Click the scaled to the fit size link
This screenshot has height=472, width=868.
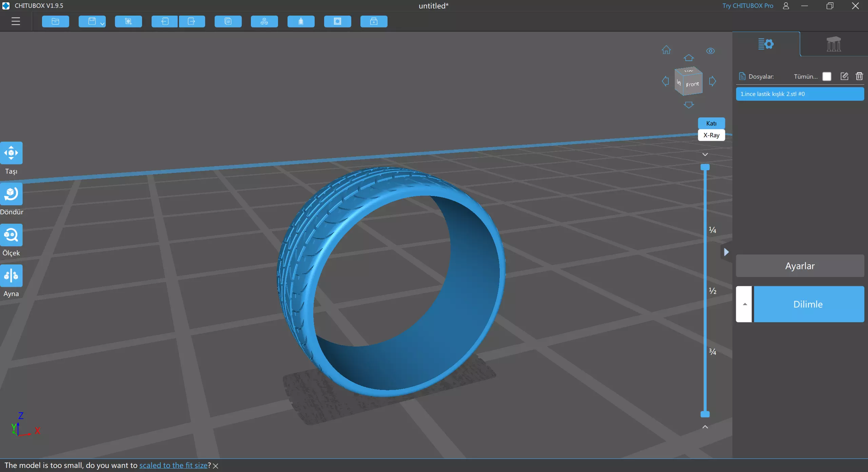point(173,465)
